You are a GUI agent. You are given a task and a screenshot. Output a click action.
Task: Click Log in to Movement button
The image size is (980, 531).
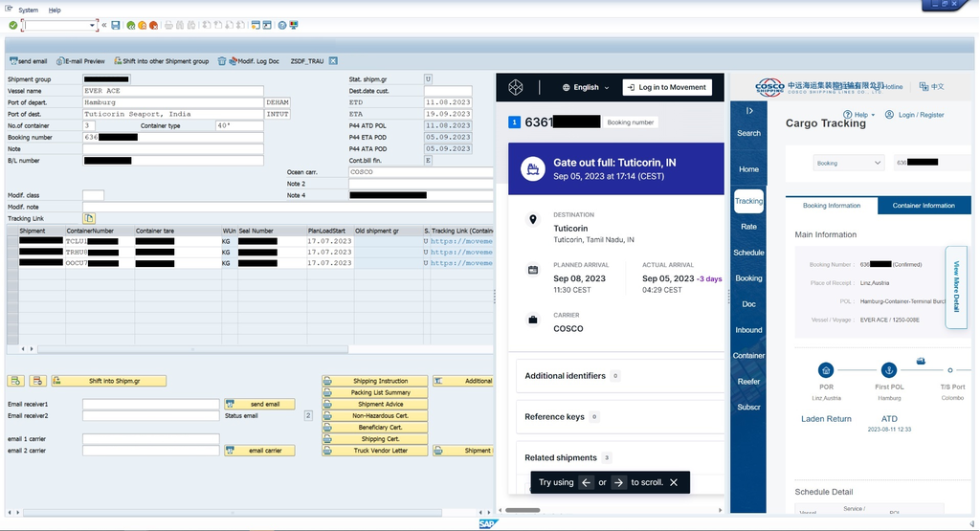pyautogui.click(x=667, y=87)
